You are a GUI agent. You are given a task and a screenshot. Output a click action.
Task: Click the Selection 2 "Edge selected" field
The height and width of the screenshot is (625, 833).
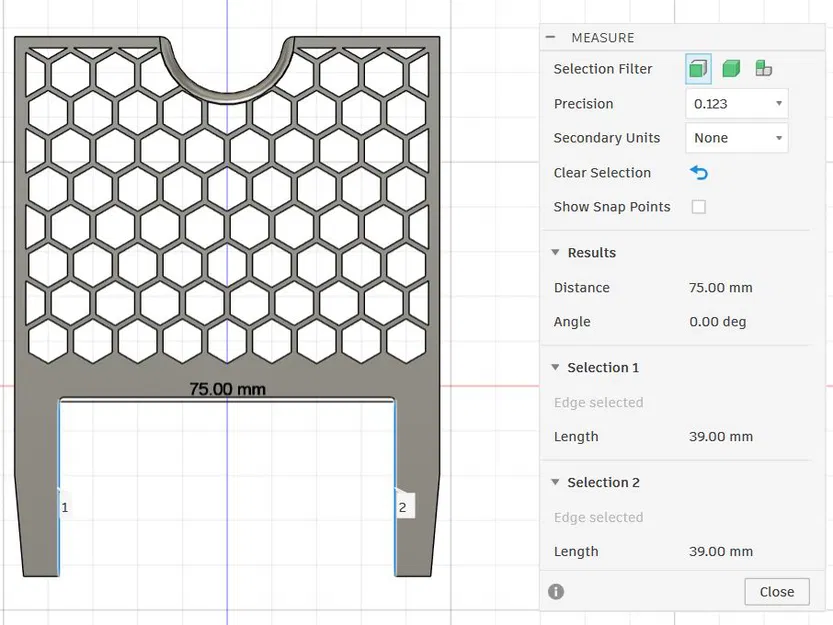click(599, 517)
